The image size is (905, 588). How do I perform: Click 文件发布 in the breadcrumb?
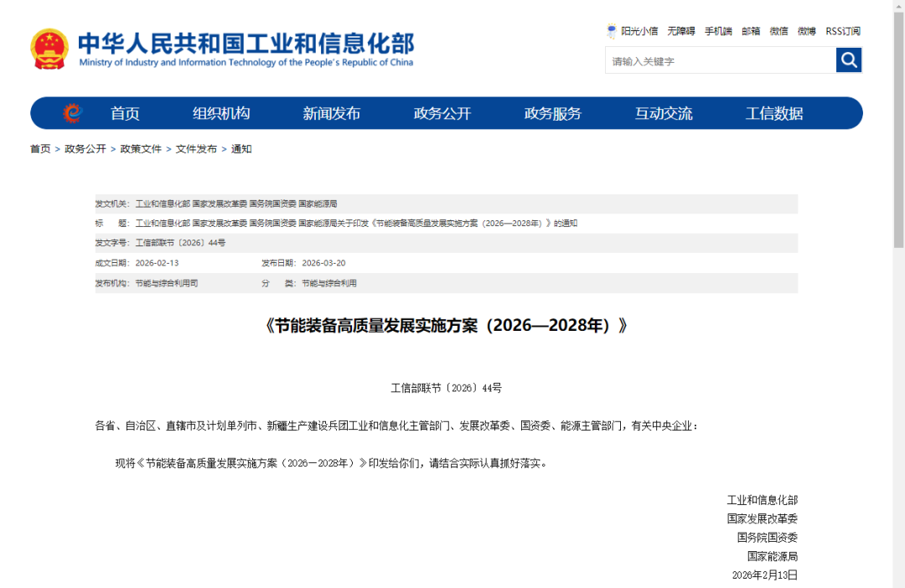coord(196,149)
